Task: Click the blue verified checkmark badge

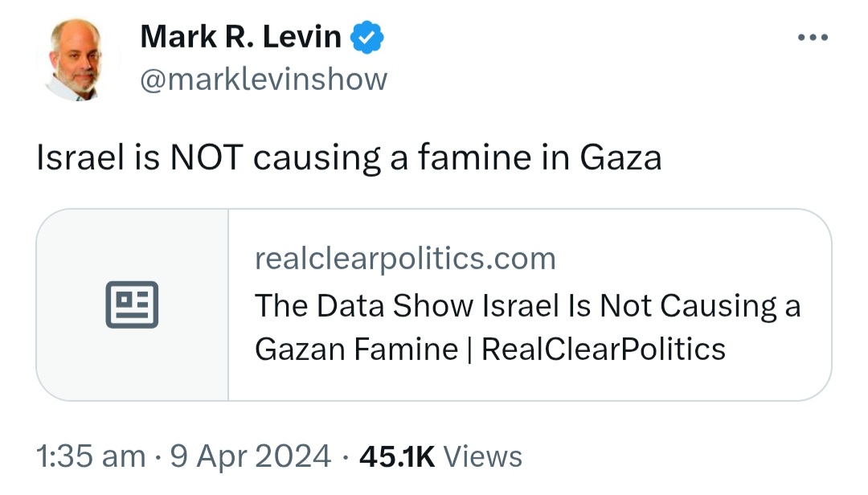Action: [366, 37]
